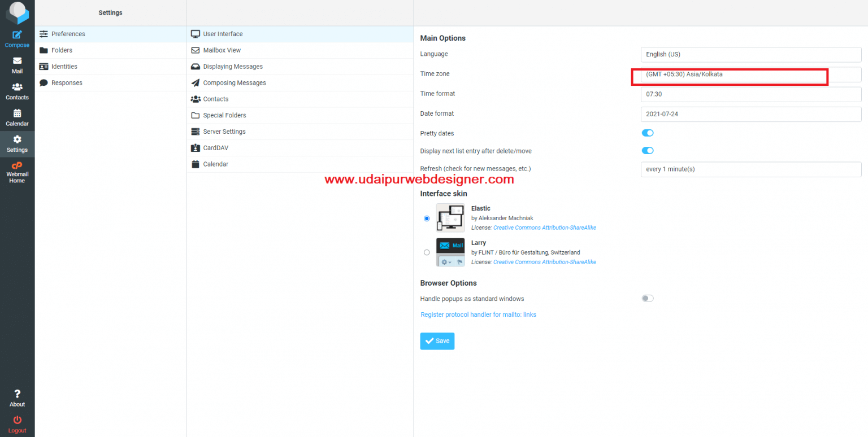This screenshot has height=437, width=868.
Task: Go to Contacts in left sidebar
Action: 17,87
